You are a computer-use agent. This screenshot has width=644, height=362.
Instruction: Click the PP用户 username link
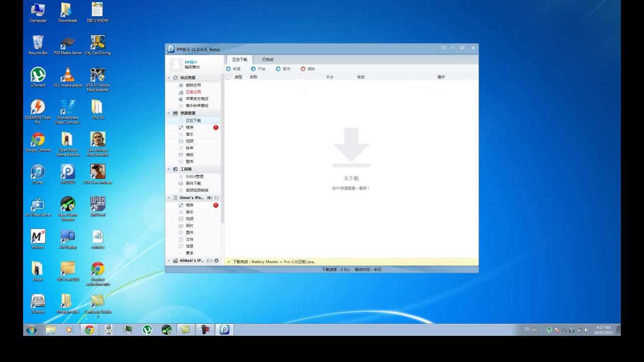tap(191, 62)
